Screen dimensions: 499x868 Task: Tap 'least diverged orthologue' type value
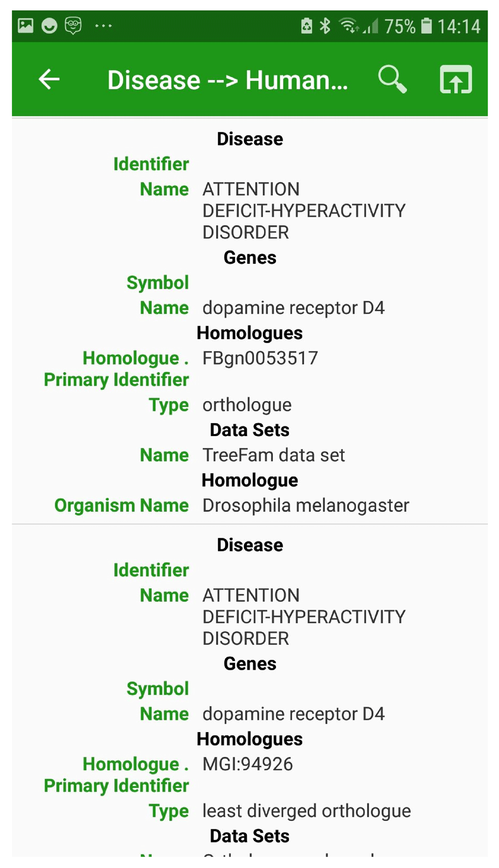point(306,811)
